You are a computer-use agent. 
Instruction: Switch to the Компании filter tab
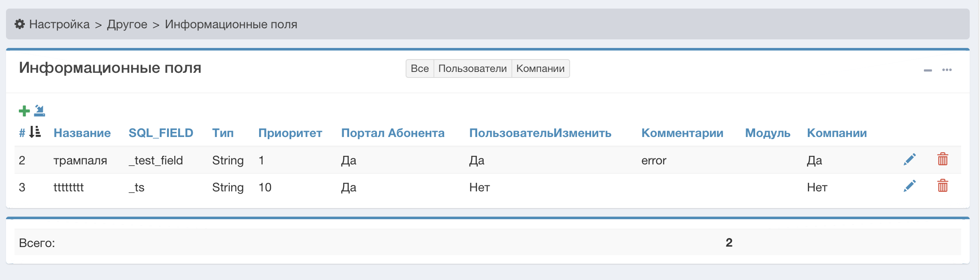click(540, 69)
